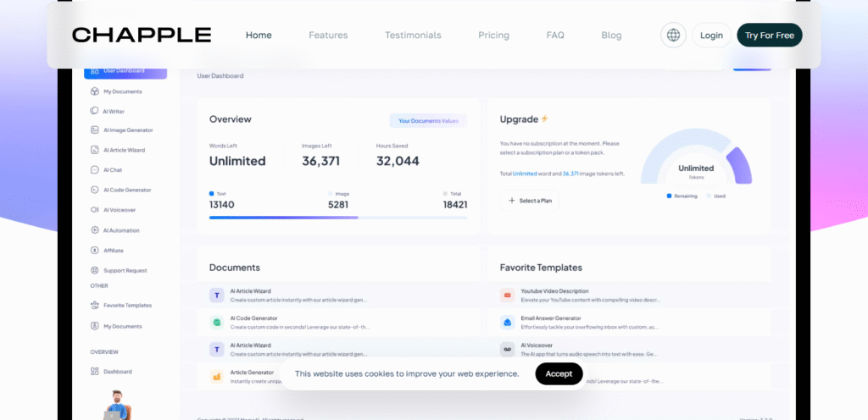Click the Text/Image usage progress bar
Viewport: 868px width, 420px height.
tap(338, 218)
